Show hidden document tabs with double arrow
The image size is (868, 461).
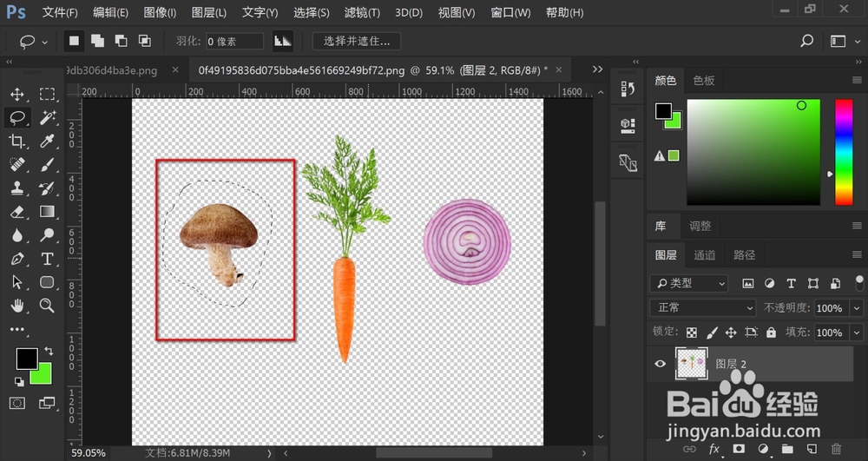[597, 69]
